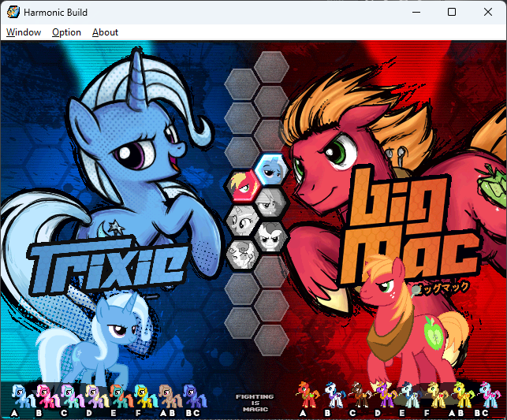This screenshot has width=507, height=420.
Task: Choose Trixie's tan-brown palette AB
Action: [170, 396]
